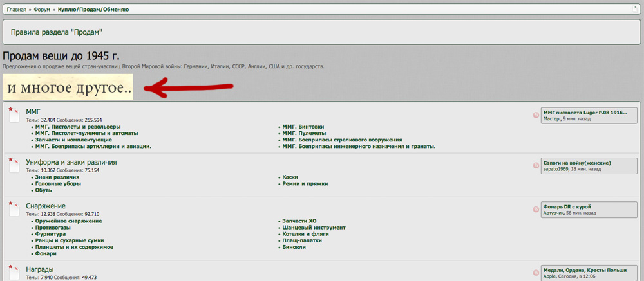Viewport: 644px width, 281px height.
Task: Go to last post icon beside ММГ пистолета Luger
Action: [536, 115]
